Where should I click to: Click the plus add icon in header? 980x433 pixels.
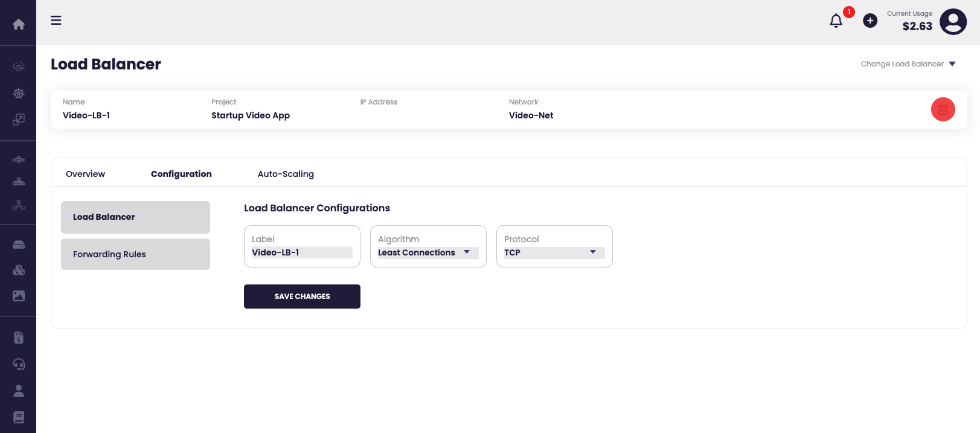click(x=870, y=21)
